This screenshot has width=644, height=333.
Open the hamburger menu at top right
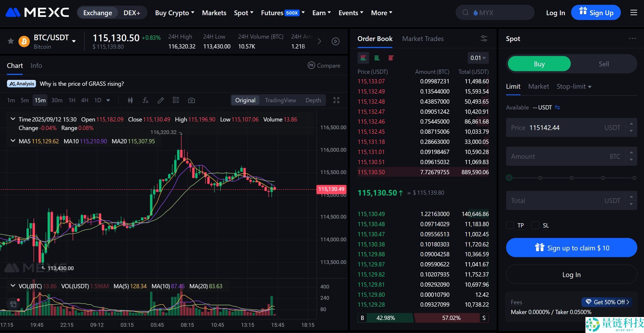pyautogui.click(x=634, y=13)
